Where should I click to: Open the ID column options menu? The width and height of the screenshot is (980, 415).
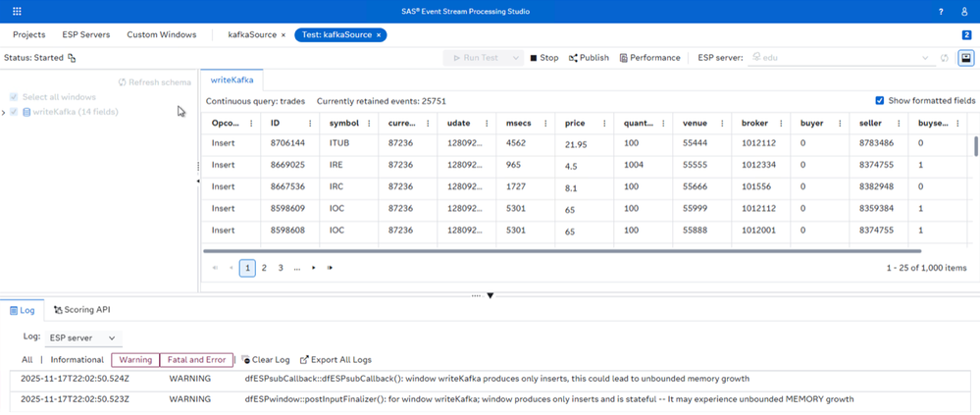coord(310,123)
